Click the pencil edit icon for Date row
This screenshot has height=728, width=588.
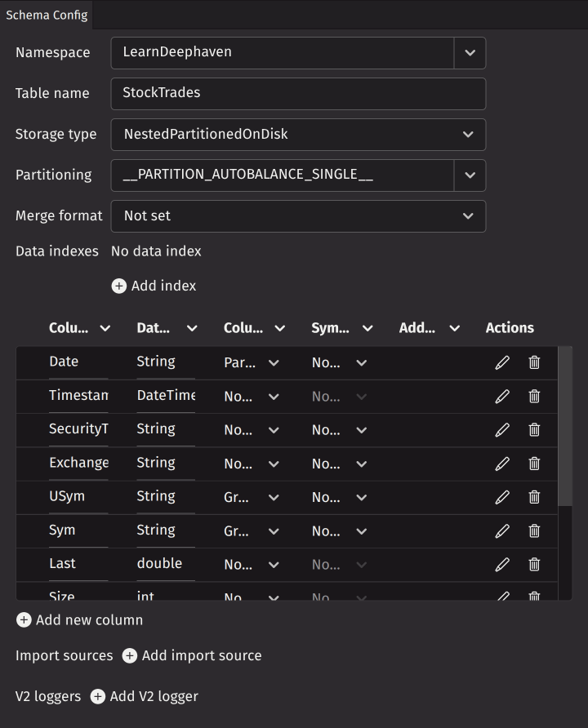(x=502, y=362)
